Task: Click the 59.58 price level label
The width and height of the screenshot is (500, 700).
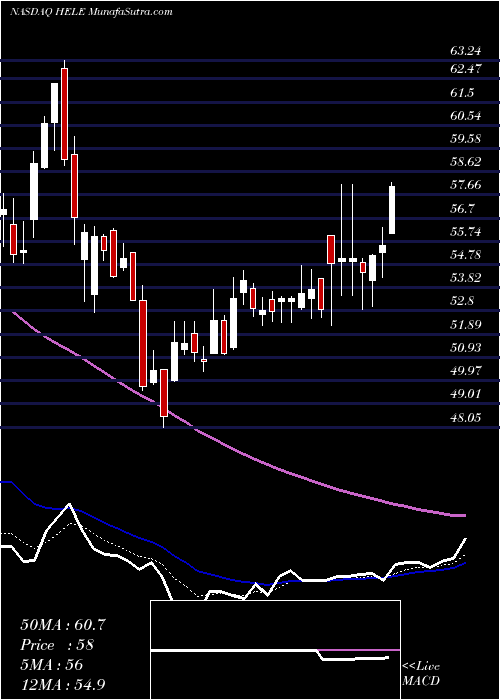Action: (466, 139)
